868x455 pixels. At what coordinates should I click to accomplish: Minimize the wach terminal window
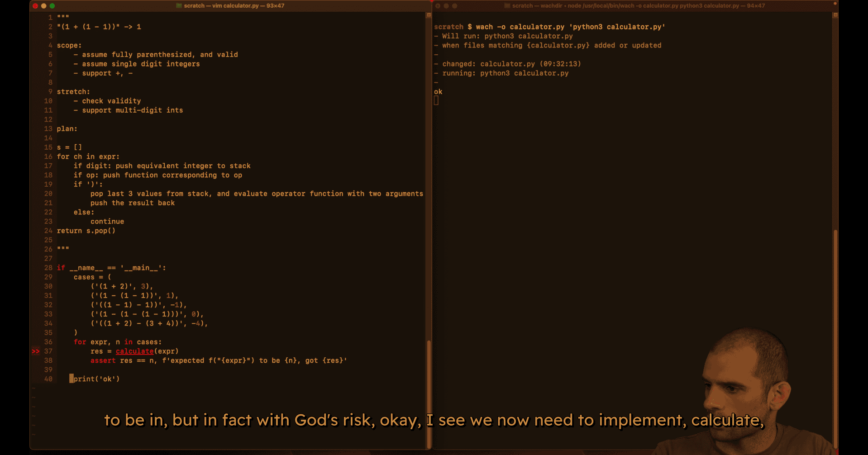pos(446,6)
